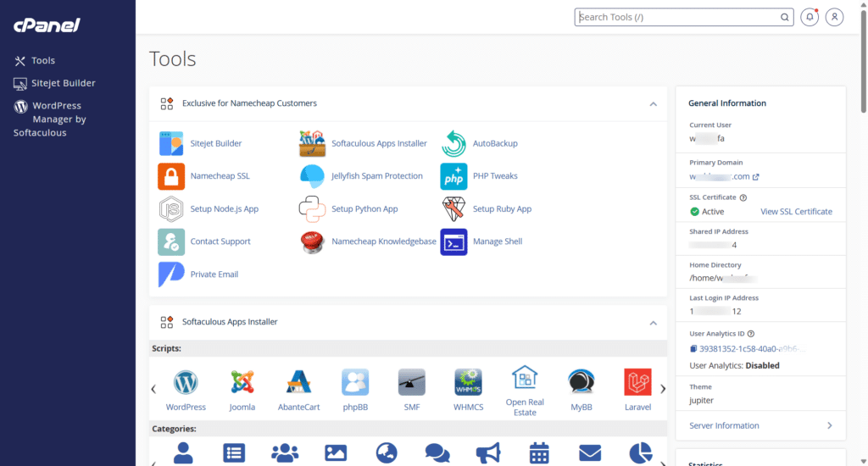The width and height of the screenshot is (868, 466).
Task: Open the Private Email icon
Action: pos(171,275)
